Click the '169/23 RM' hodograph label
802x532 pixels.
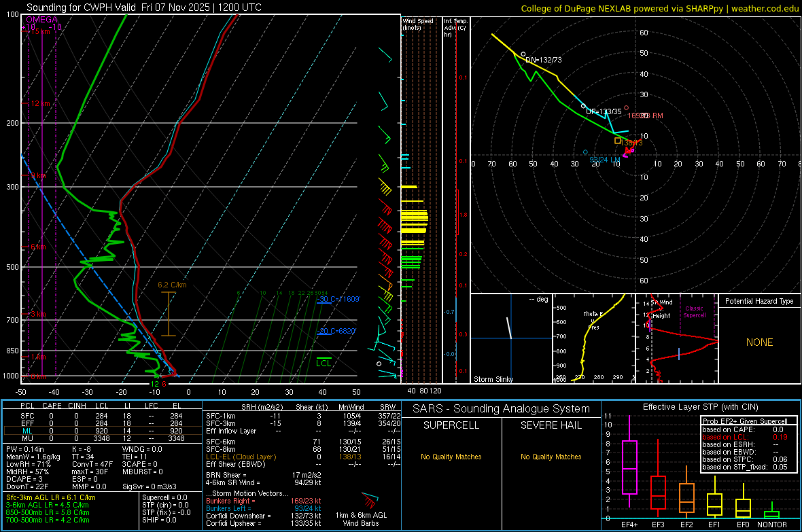tap(645, 116)
